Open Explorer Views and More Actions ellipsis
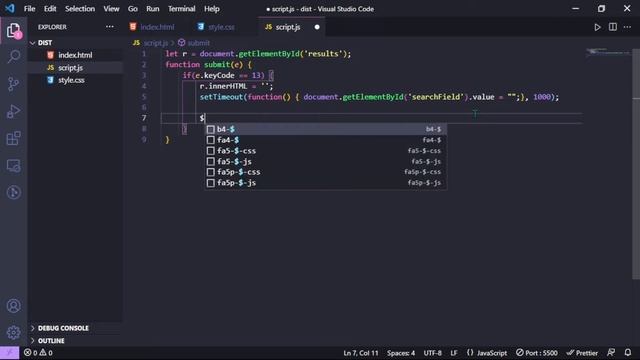Viewport: 640px width, 360px height. tap(110, 27)
